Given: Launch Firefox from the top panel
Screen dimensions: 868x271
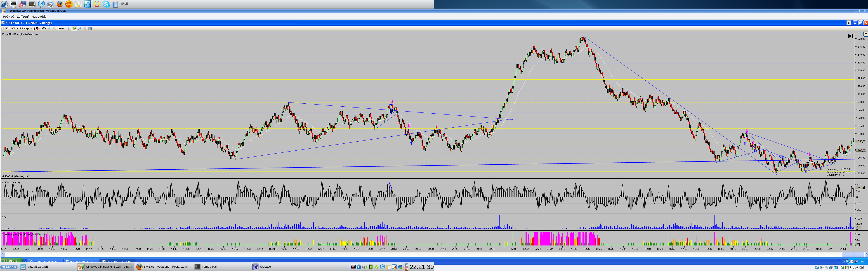Looking at the screenshot, I should coord(60,4).
